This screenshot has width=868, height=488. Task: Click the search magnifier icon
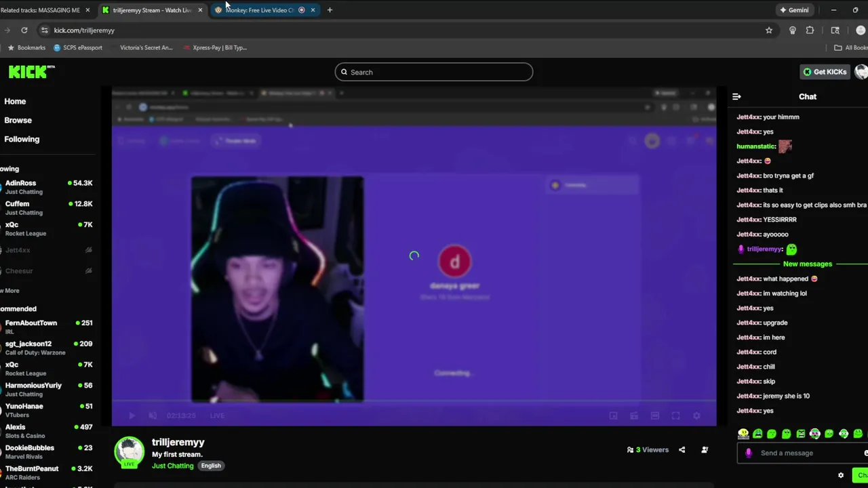344,72
